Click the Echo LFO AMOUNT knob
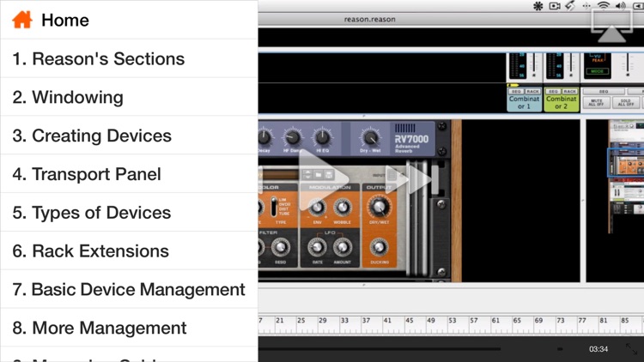The width and height of the screenshot is (644, 362). 342,248
